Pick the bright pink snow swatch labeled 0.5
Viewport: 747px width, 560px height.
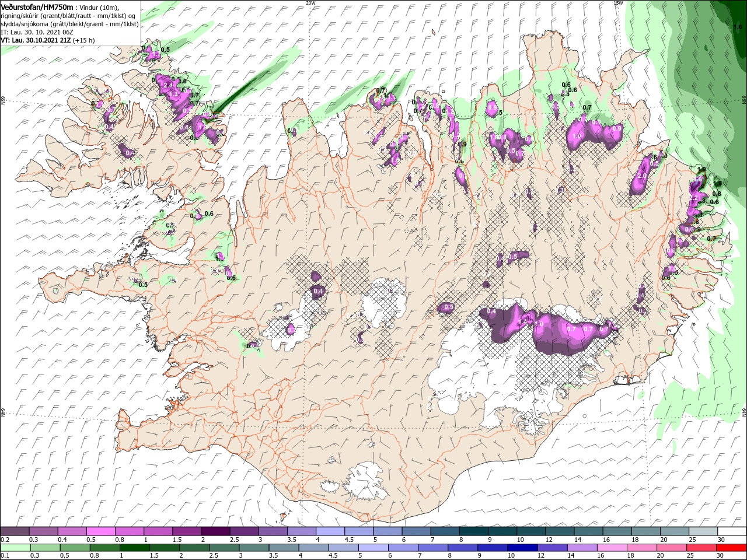(100, 531)
